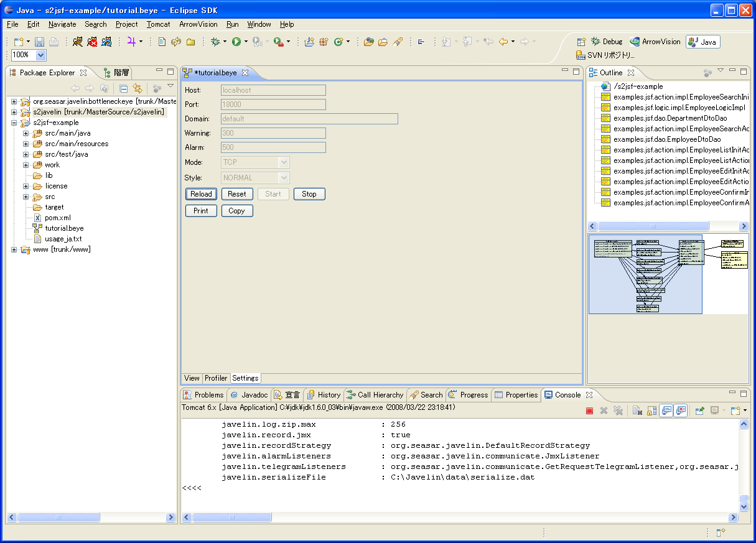Select pom.xml in Package Explorer

[x=58, y=218]
